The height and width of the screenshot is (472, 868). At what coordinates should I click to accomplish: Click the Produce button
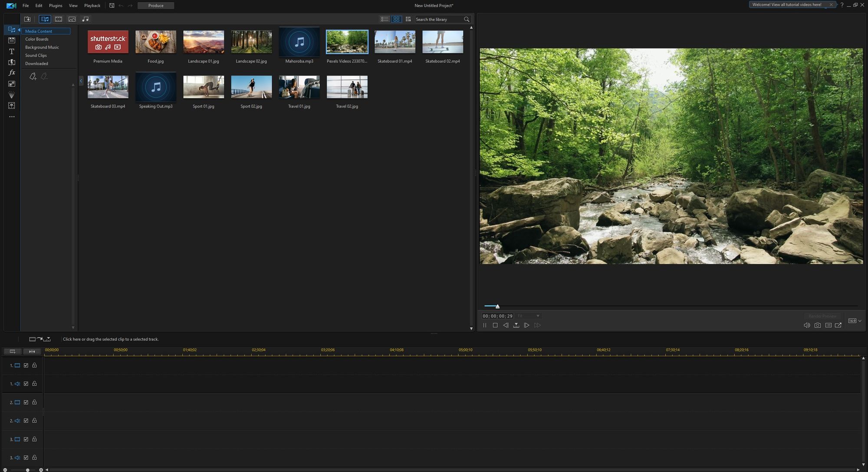tap(156, 6)
